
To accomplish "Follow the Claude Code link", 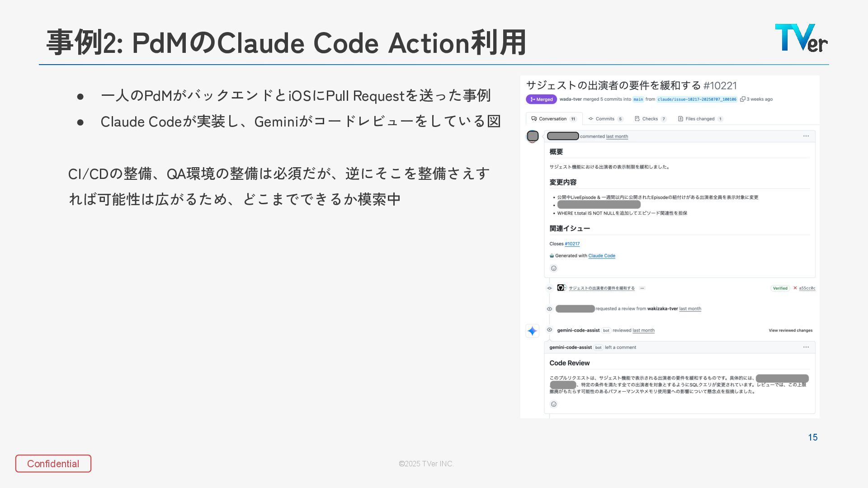I will [x=602, y=256].
